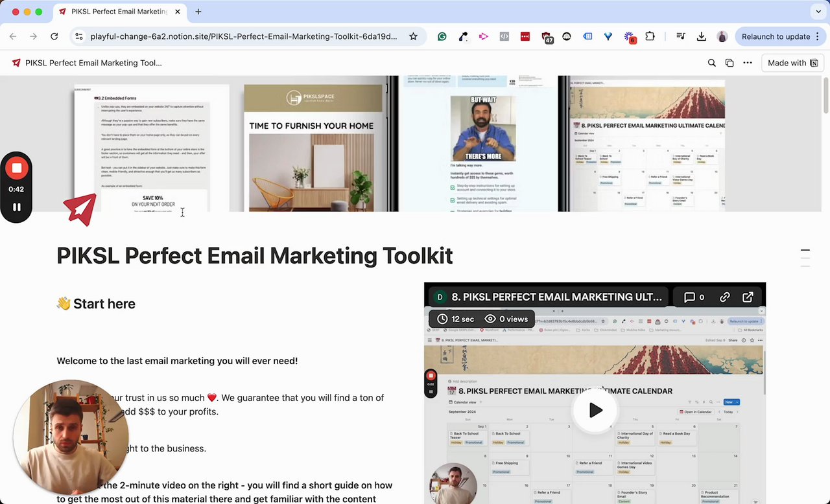Open the embedded video in new window
This screenshot has width=830, height=504.
click(x=748, y=297)
